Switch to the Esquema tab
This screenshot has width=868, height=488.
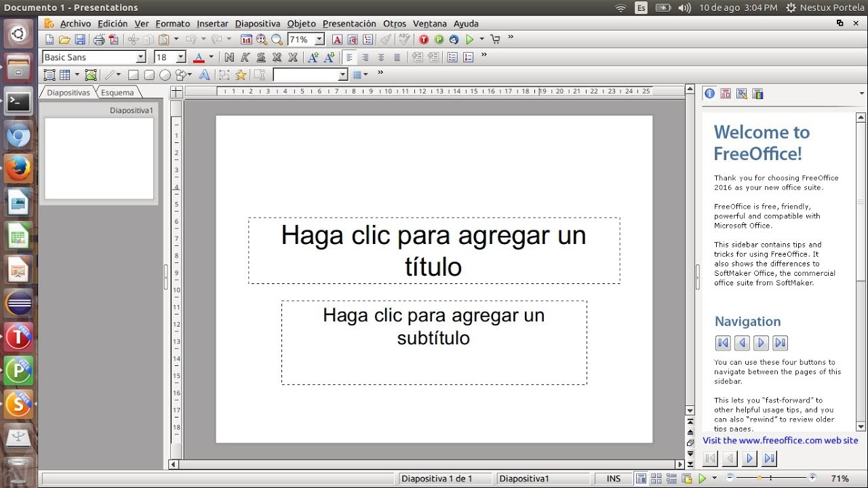click(117, 92)
